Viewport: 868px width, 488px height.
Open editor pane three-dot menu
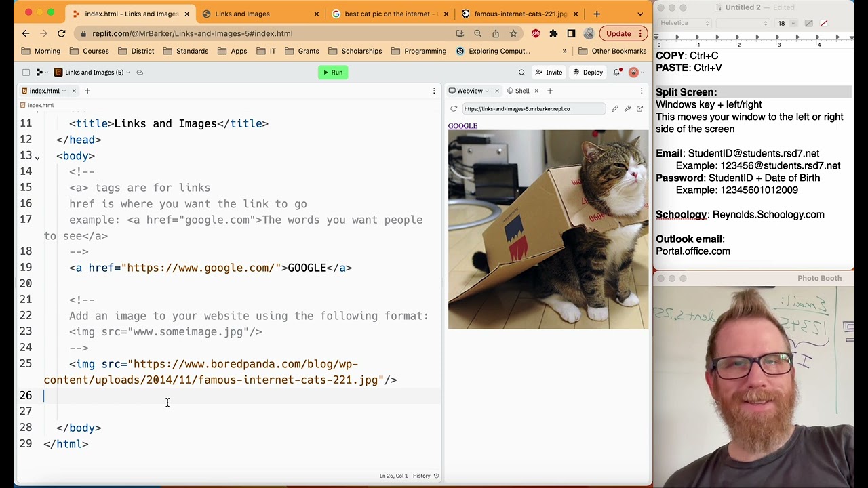click(x=434, y=91)
